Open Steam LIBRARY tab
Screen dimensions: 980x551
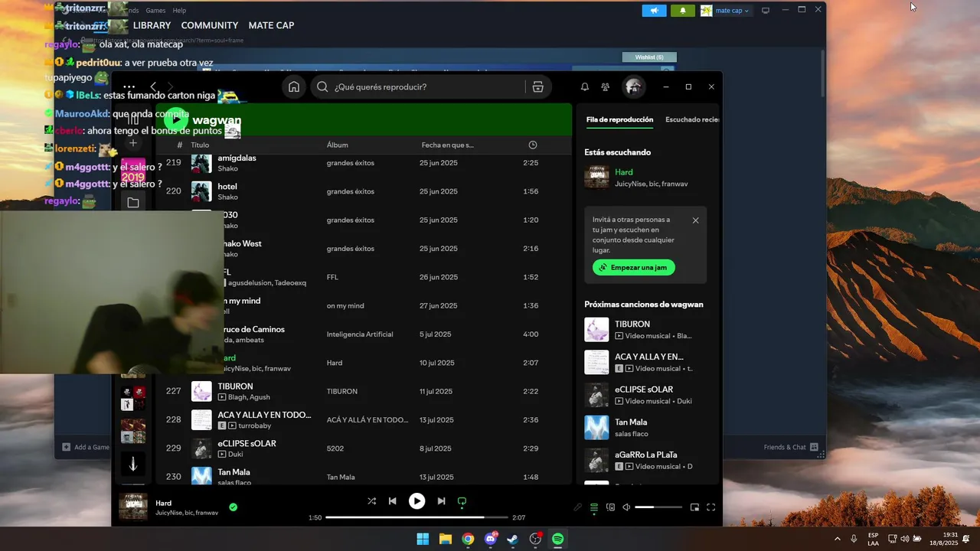[x=152, y=25]
